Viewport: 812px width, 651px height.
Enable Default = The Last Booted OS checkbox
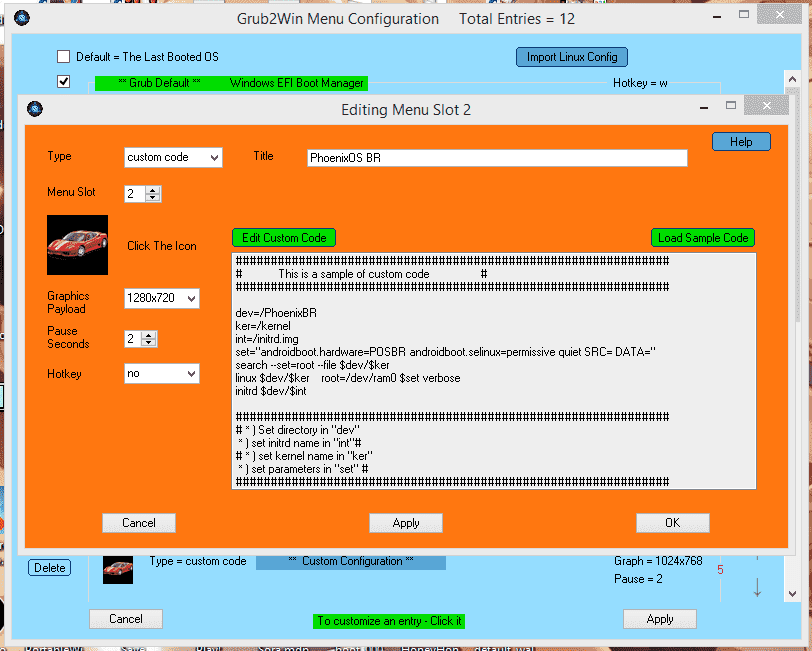[64, 57]
